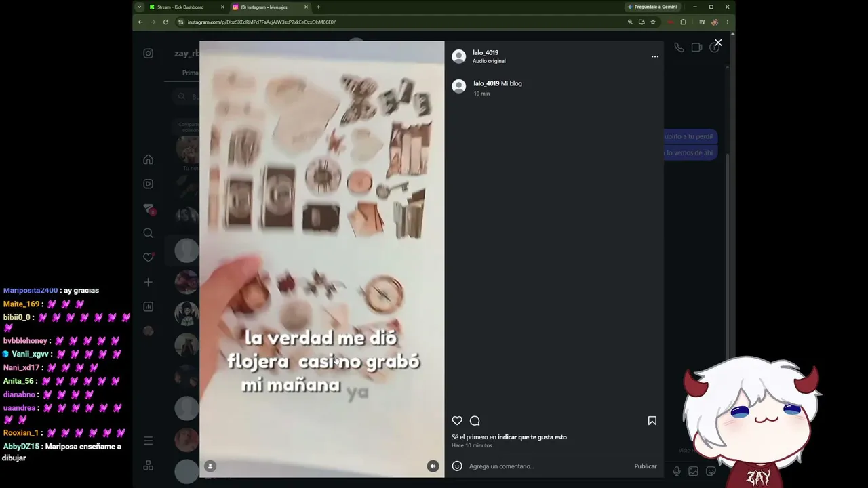
Task: Open the post's three-dot options menu
Action: point(655,56)
